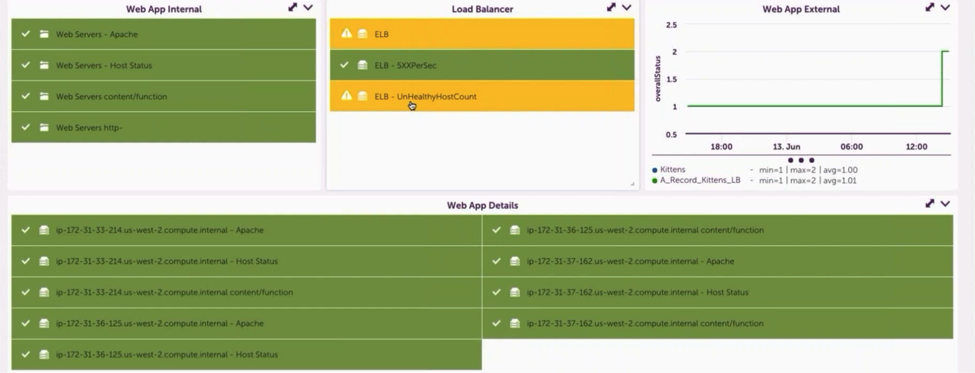Viewport: 975px width, 373px height.
Task: Select ip-172-31-33-214 content/function row
Action: pyautogui.click(x=247, y=292)
